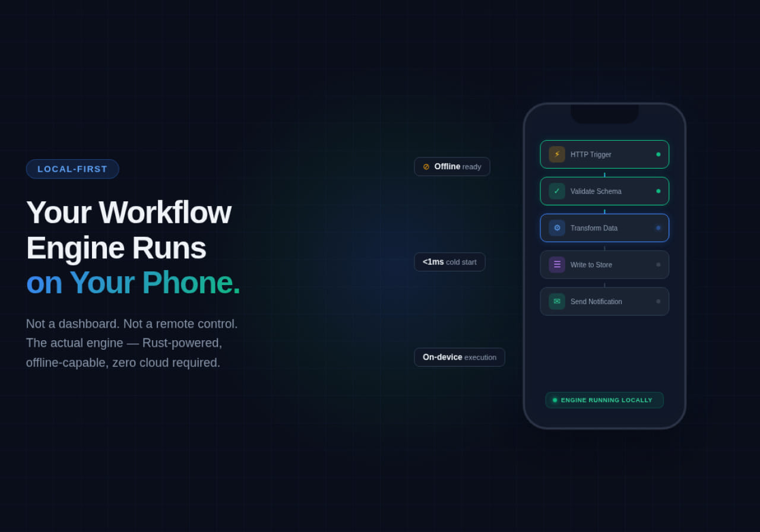760x532 pixels.
Task: Click the list Write to Store icon
Action: click(x=557, y=265)
